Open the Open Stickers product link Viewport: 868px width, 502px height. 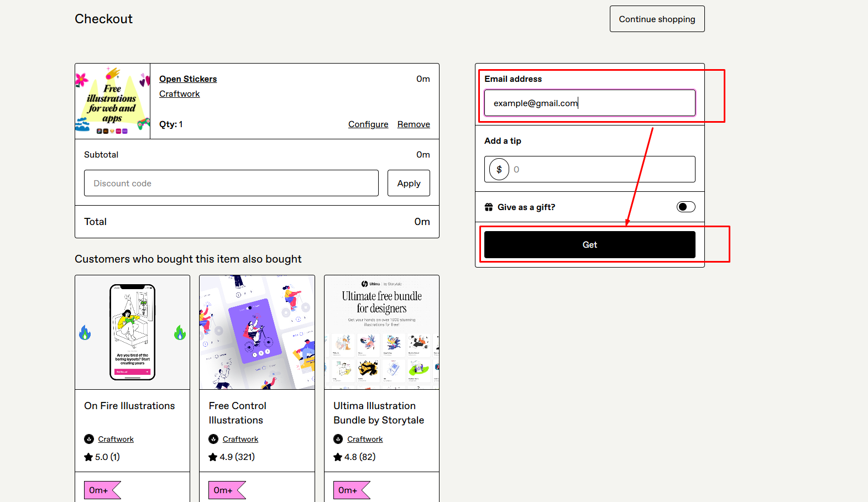188,79
